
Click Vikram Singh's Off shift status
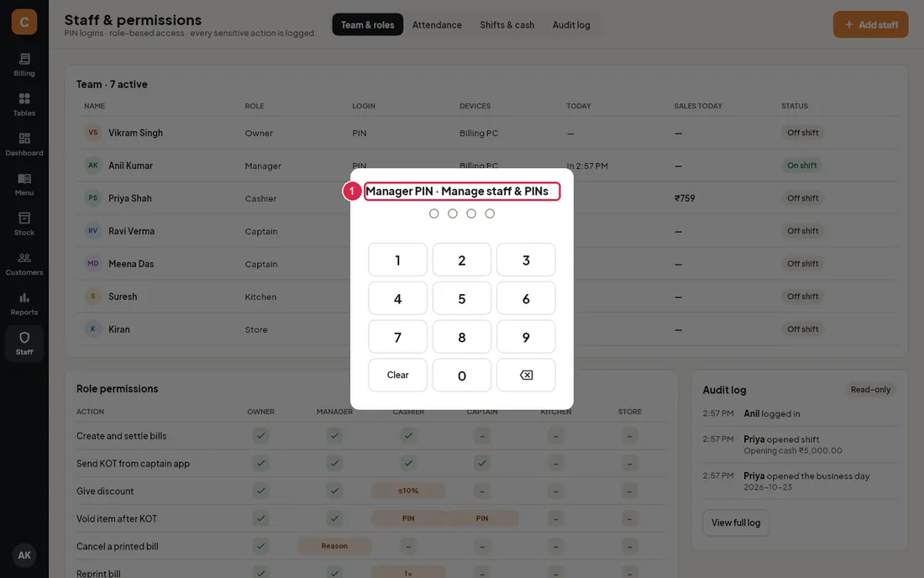(x=802, y=133)
